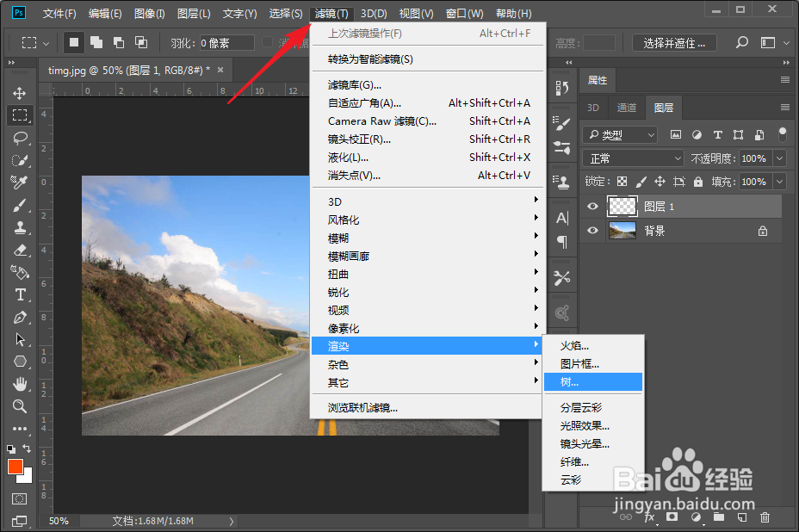This screenshot has width=799, height=532.
Task: Select the Eraser tool
Action: [20, 251]
